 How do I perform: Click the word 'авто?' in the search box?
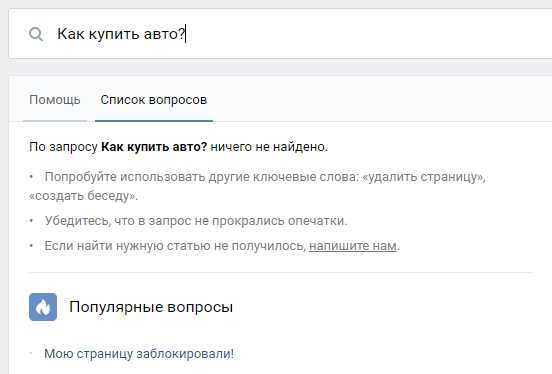coord(164,34)
